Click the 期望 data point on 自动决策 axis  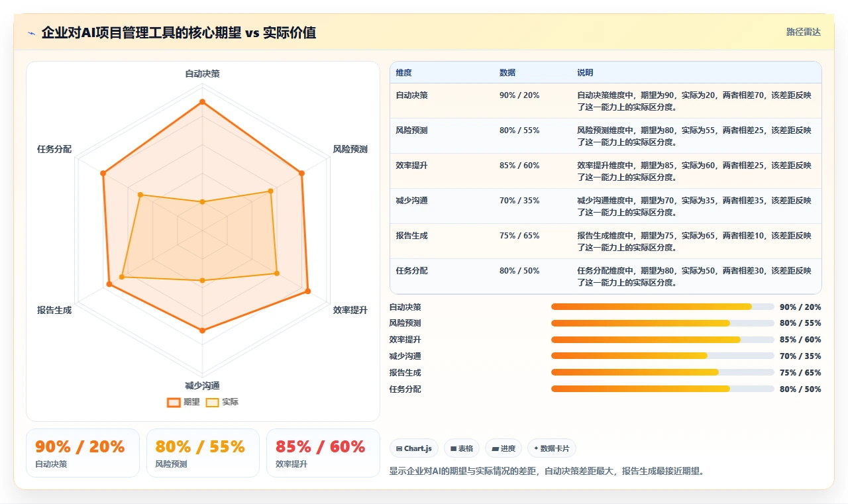tap(203, 102)
